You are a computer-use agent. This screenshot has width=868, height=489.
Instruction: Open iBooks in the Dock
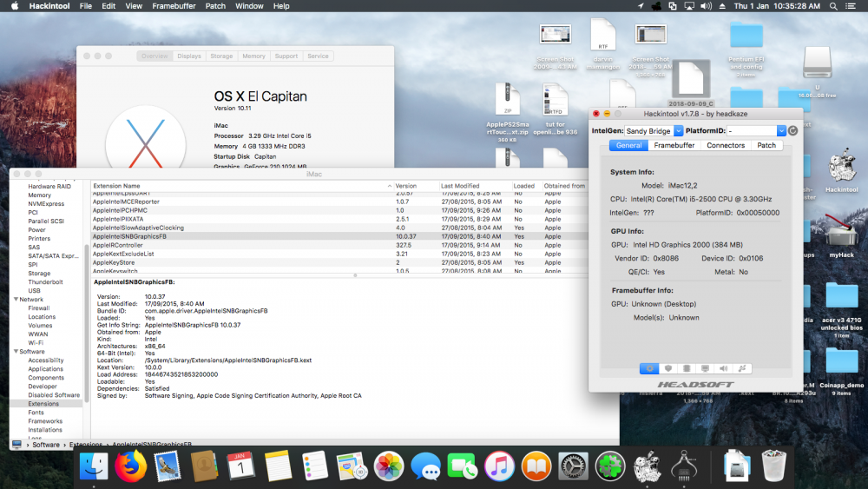click(x=536, y=466)
